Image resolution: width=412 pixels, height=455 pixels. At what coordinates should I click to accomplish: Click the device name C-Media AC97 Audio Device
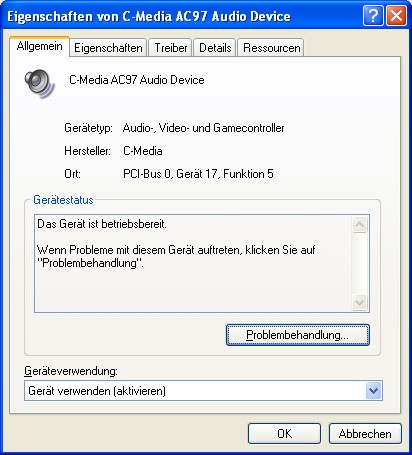pos(137,80)
